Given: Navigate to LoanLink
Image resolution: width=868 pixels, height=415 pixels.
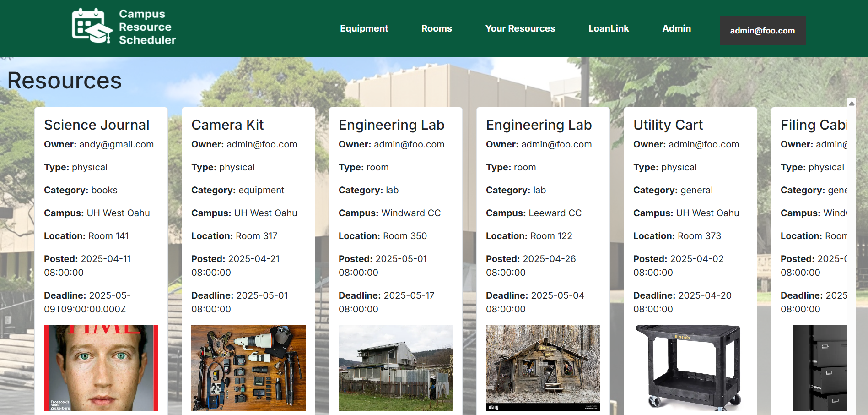Looking at the screenshot, I should click(608, 28).
